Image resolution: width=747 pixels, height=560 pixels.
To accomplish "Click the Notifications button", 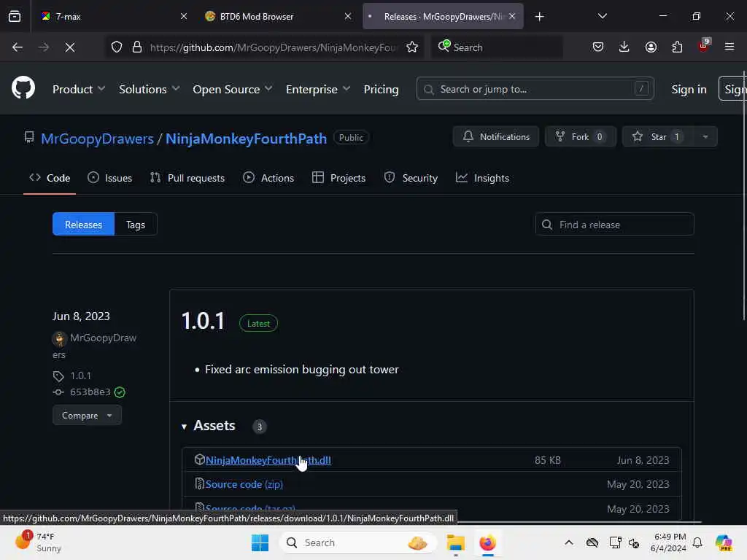I will (496, 136).
